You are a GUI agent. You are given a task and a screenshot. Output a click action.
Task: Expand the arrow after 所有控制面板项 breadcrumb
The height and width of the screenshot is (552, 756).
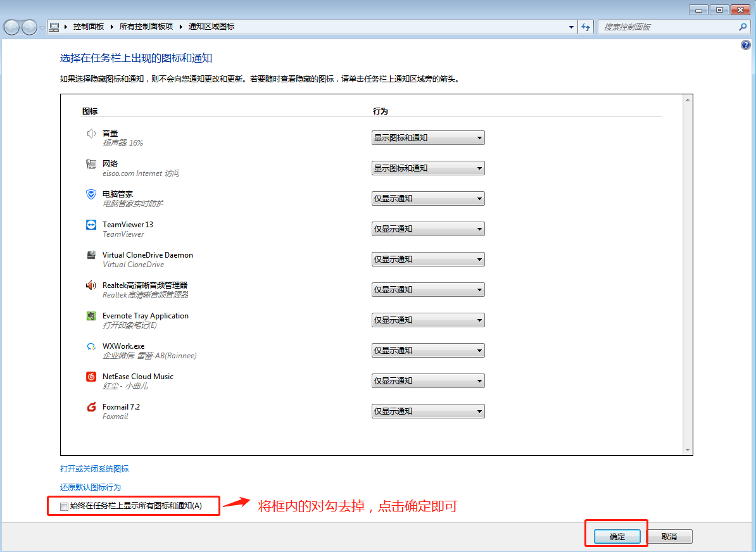181,27
